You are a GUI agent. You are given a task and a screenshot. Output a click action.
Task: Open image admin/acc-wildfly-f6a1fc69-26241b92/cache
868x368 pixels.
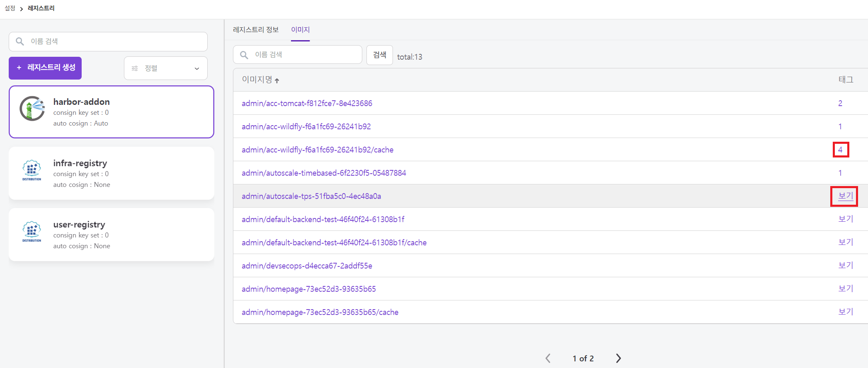click(x=318, y=150)
